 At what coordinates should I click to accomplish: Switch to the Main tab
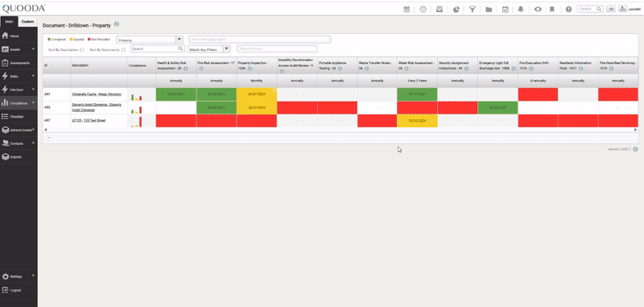(x=10, y=22)
